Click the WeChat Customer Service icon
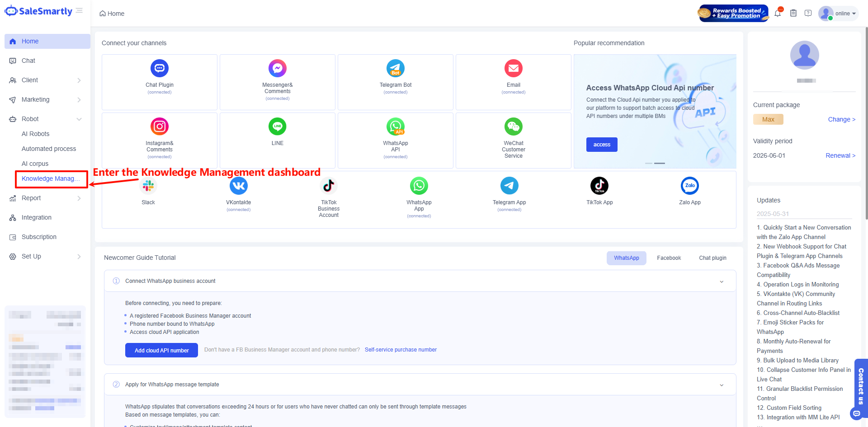Screen dimensions: 868x427 (514, 127)
